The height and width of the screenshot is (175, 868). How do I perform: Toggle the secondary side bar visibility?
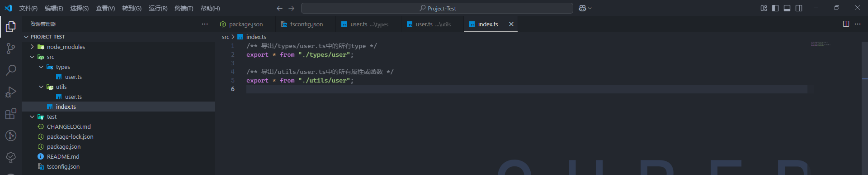pos(799,8)
